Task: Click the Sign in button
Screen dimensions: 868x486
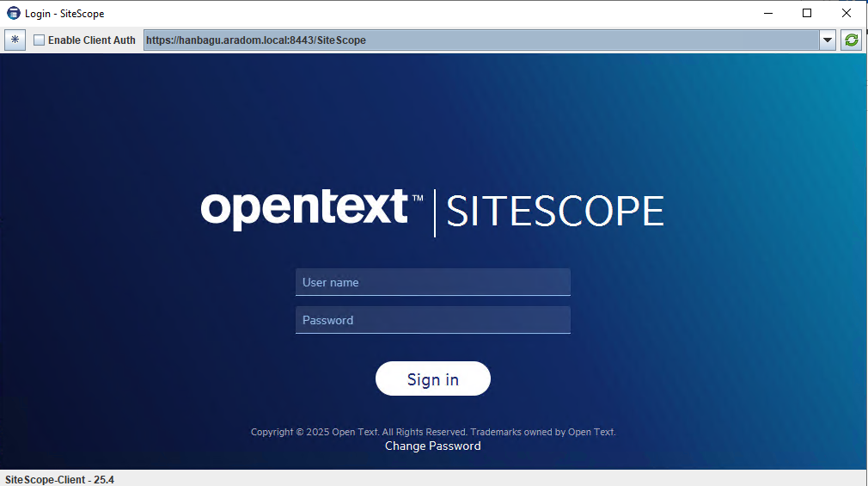Action: click(433, 378)
